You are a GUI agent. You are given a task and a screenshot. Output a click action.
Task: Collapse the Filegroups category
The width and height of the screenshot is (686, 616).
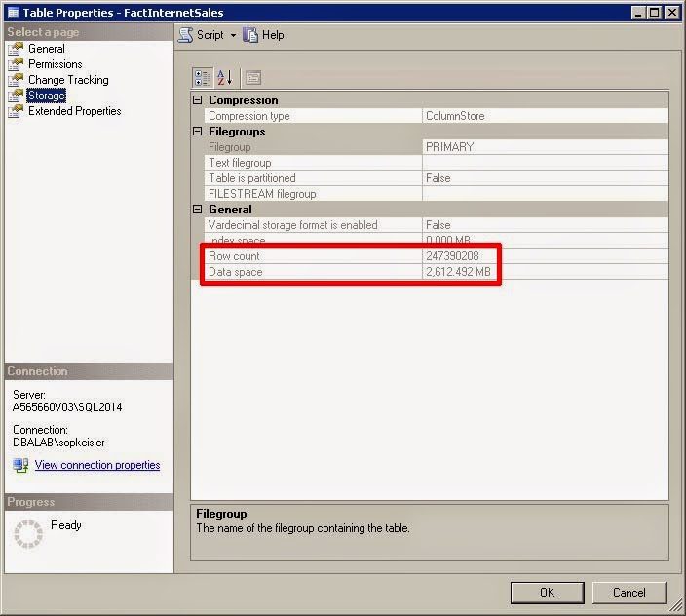(x=197, y=132)
